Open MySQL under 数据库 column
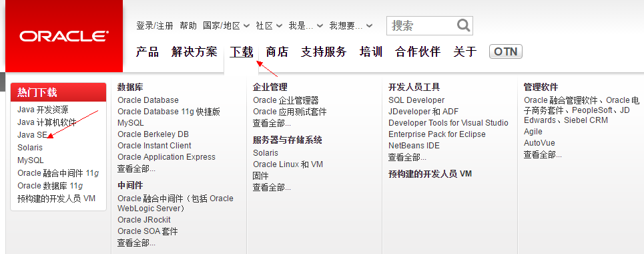 131,123
